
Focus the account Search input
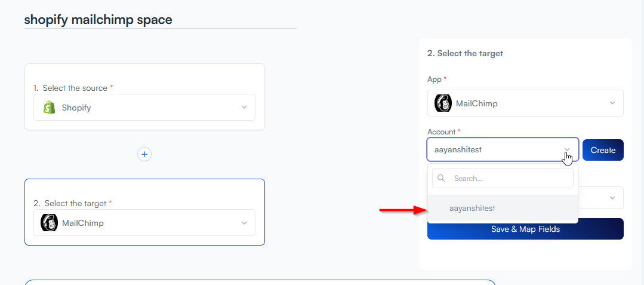(507, 178)
